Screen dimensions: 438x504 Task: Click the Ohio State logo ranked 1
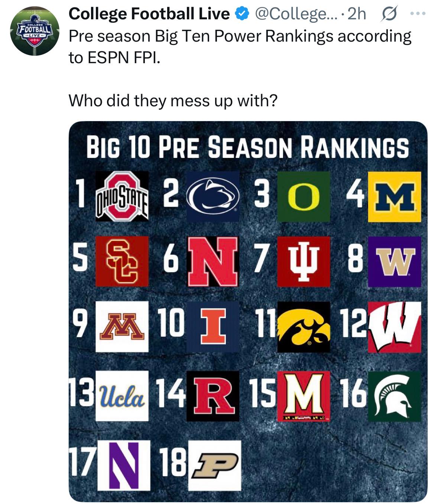coord(122,196)
